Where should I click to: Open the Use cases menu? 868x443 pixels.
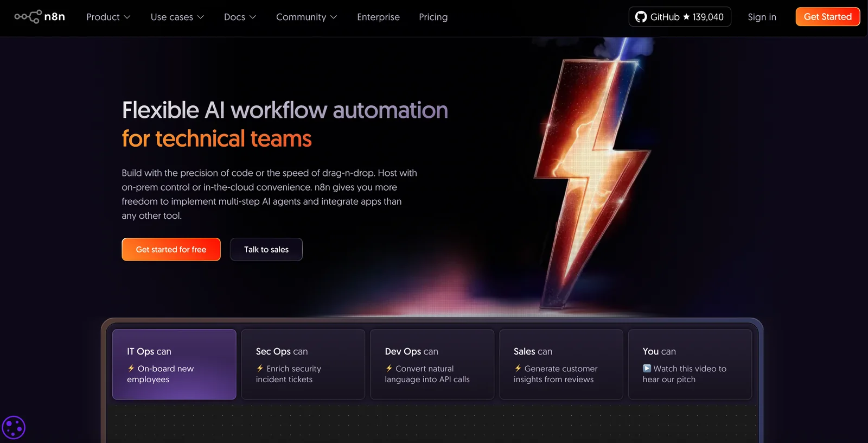(177, 17)
